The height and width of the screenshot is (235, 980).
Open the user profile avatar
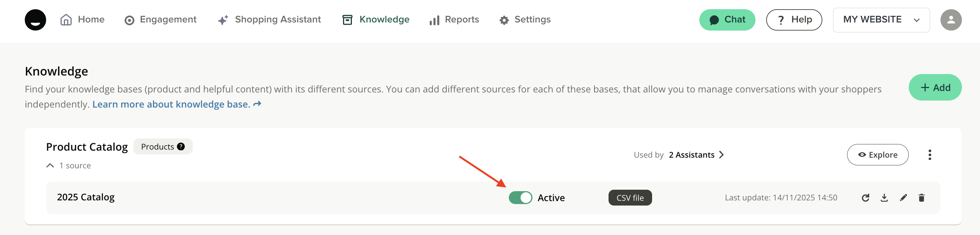coord(951,20)
